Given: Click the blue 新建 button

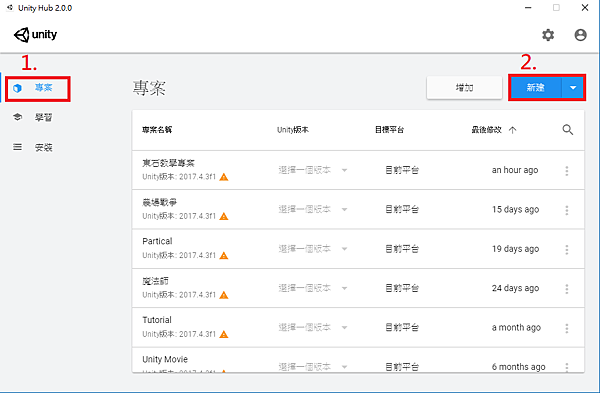Looking at the screenshot, I should pos(535,88).
